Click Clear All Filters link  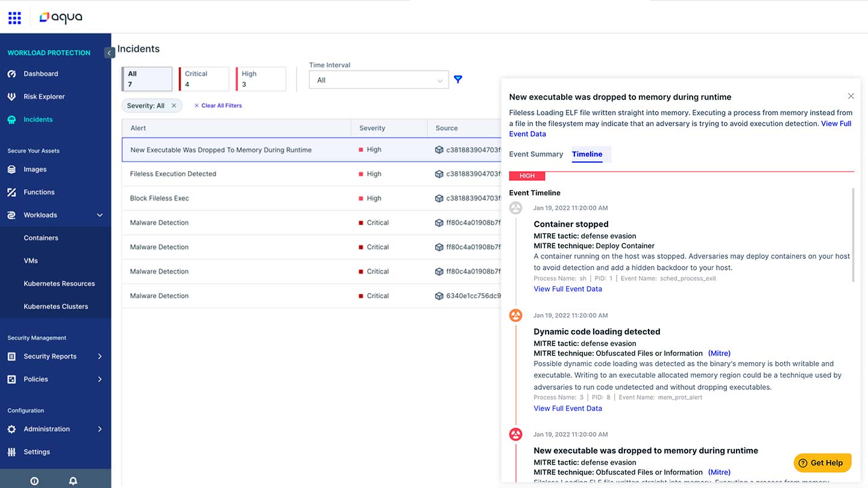tap(218, 105)
